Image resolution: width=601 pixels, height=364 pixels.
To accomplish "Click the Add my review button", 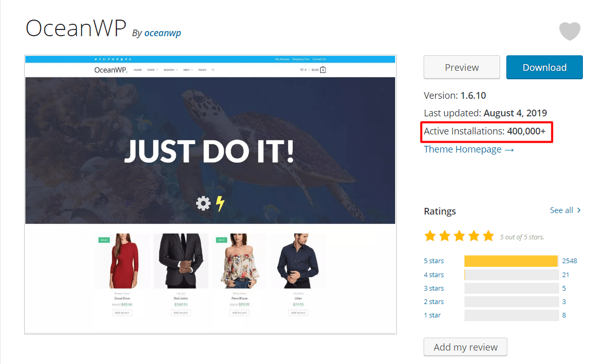I will [465, 347].
